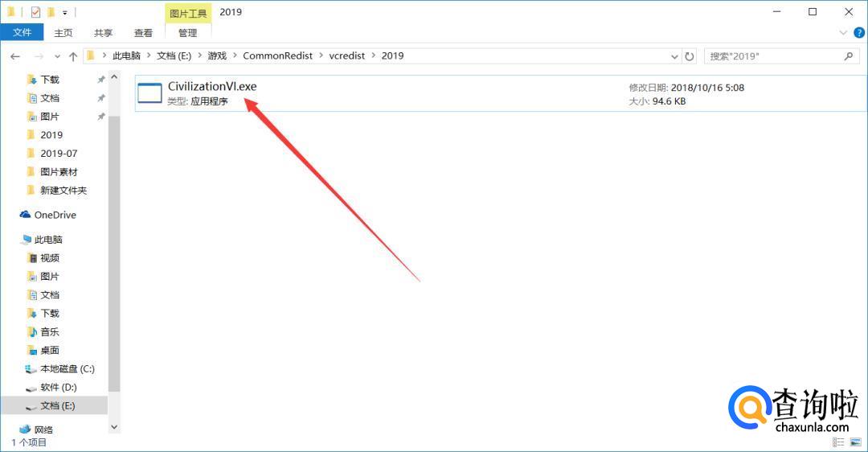Click sidebar scrollbar down arrow
The height and width of the screenshot is (452, 868).
[x=114, y=427]
